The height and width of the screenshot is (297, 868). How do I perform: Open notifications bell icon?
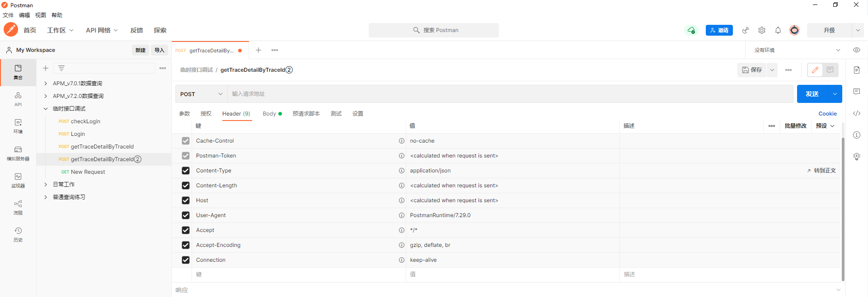[x=778, y=30]
